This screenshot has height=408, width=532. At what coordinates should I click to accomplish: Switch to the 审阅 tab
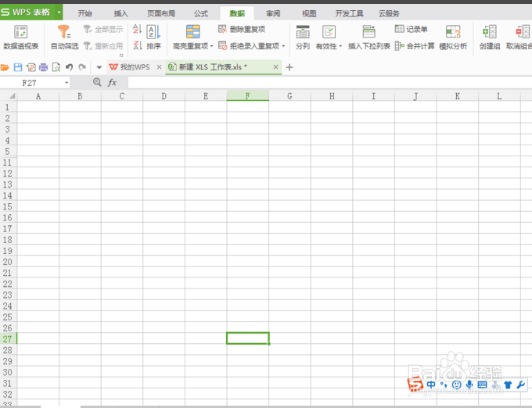[x=273, y=13]
